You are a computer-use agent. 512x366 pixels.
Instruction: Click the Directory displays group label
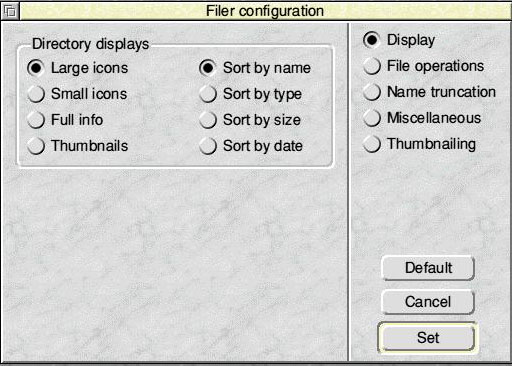90,44
